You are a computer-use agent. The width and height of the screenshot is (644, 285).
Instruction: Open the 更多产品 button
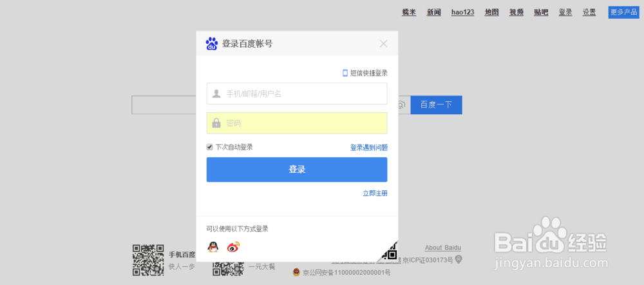coord(623,12)
